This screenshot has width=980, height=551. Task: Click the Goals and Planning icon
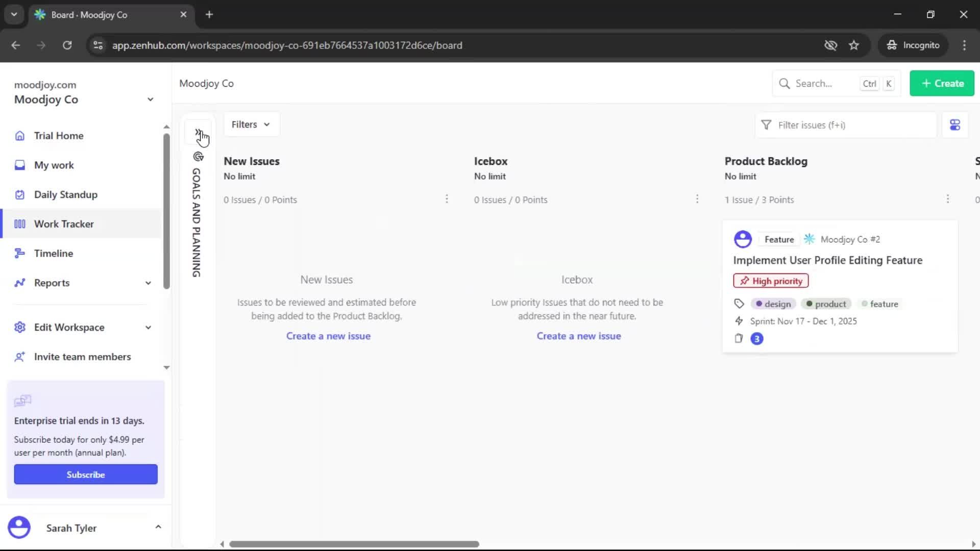(198, 157)
